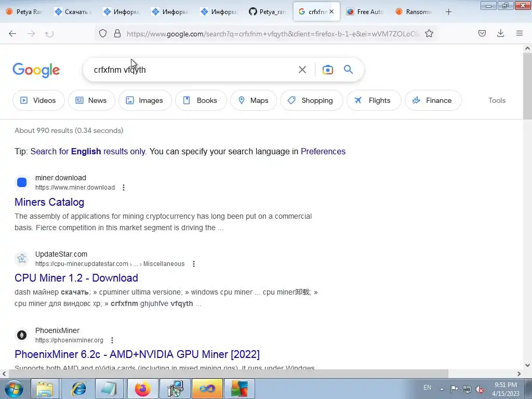
Task: Filter results by Shopping
Action: click(x=312, y=100)
